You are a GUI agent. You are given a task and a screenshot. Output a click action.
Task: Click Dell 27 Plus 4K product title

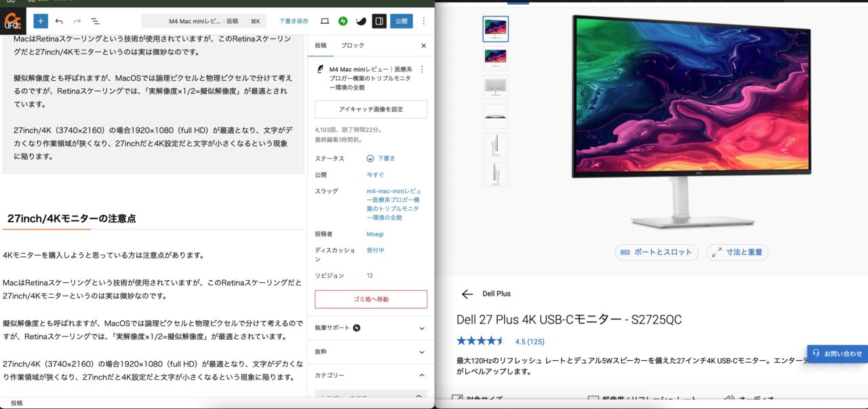(x=569, y=319)
